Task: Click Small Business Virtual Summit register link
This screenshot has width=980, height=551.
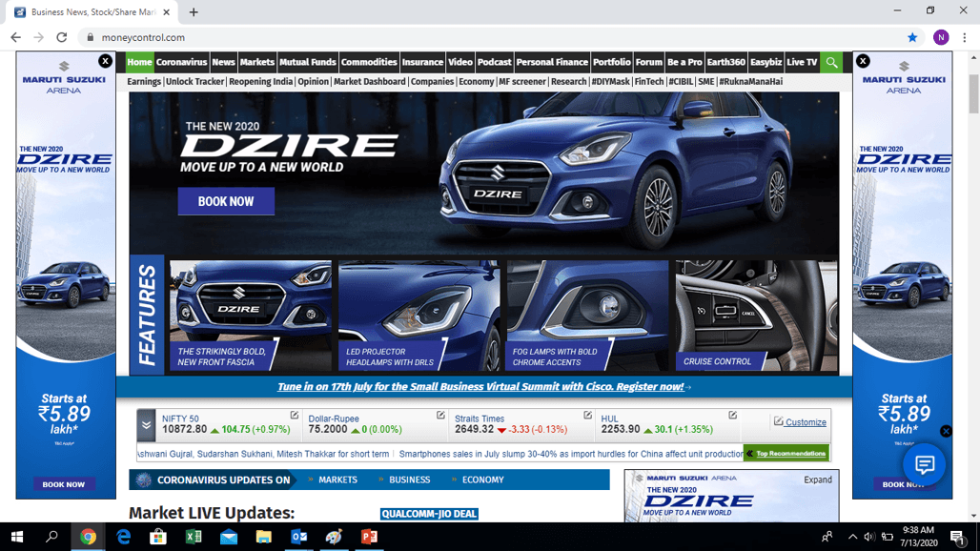Action: 480,387
